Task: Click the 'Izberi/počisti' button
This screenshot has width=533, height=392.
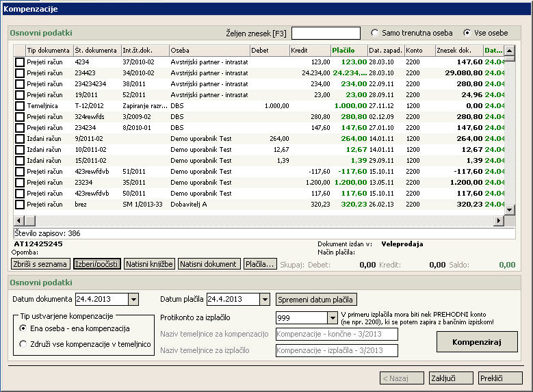Action: (x=97, y=264)
